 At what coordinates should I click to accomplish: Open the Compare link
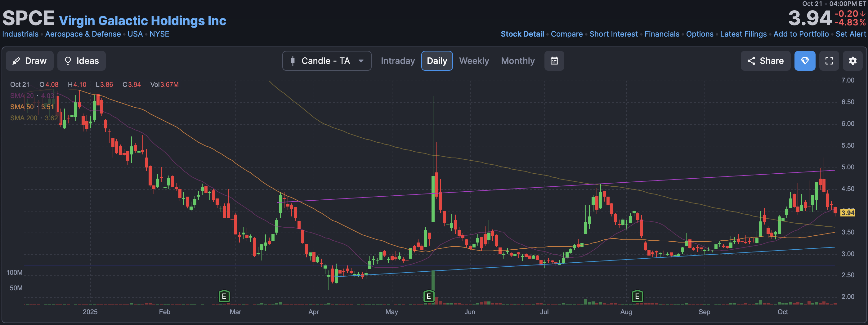(x=567, y=34)
